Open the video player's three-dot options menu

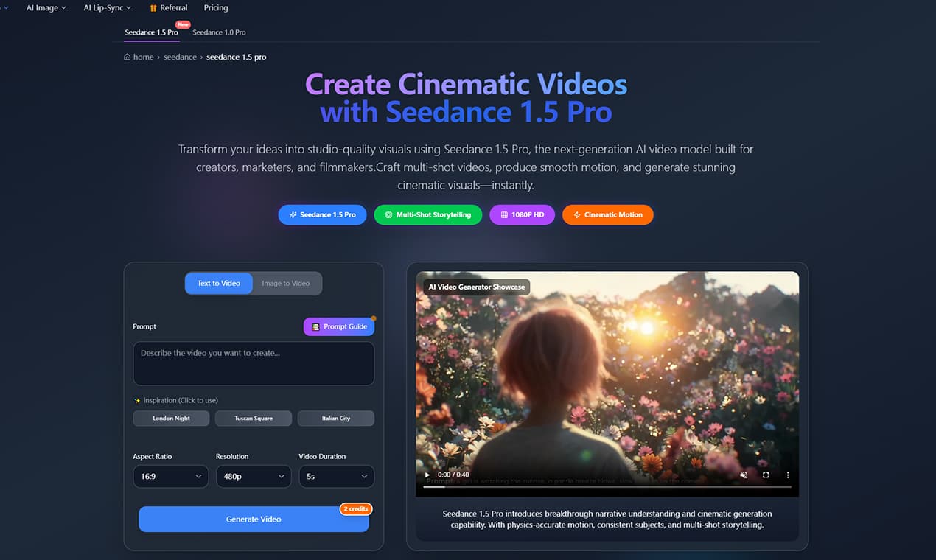click(x=787, y=475)
